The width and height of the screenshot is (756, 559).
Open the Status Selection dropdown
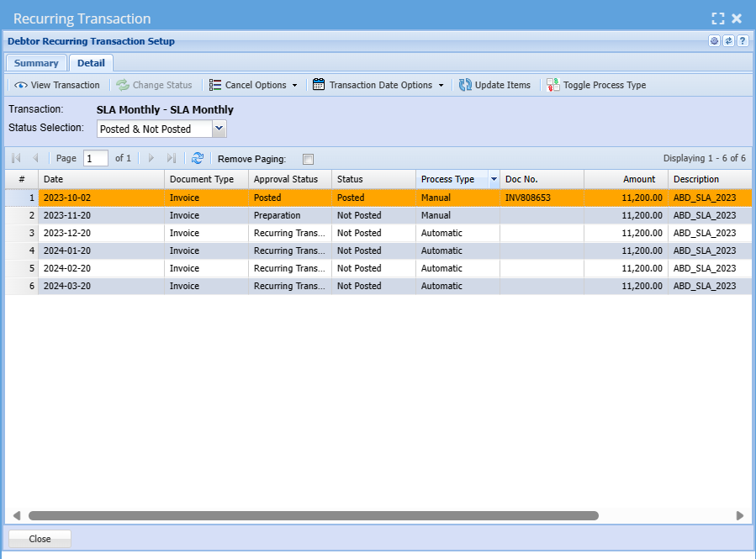click(x=219, y=129)
